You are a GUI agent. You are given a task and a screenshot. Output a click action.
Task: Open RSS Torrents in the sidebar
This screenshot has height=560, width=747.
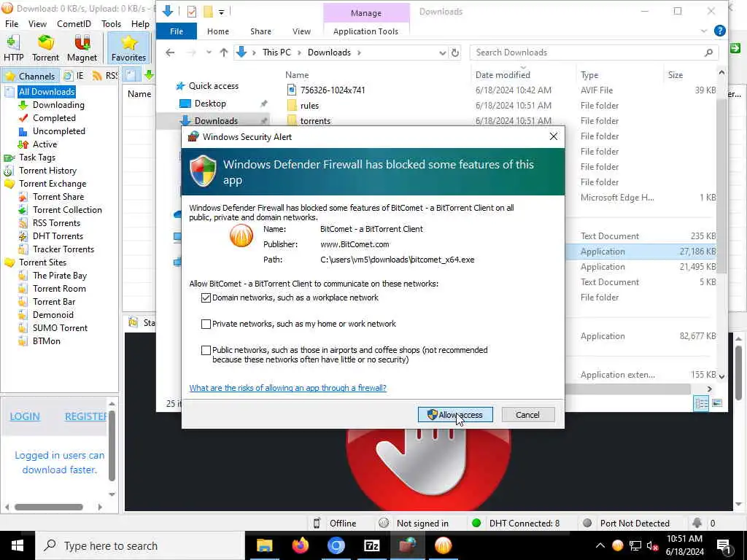point(56,223)
